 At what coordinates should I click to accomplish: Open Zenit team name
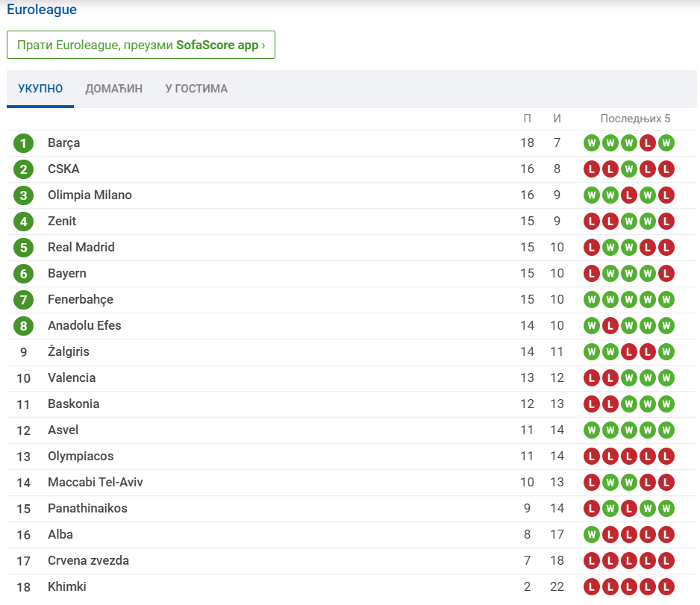tap(62, 221)
